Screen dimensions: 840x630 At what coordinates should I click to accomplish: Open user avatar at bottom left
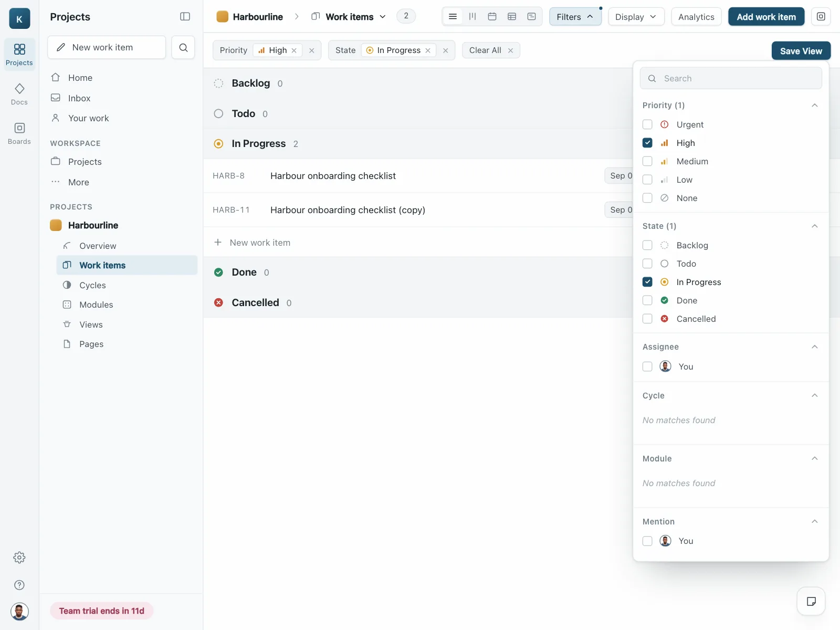19,612
